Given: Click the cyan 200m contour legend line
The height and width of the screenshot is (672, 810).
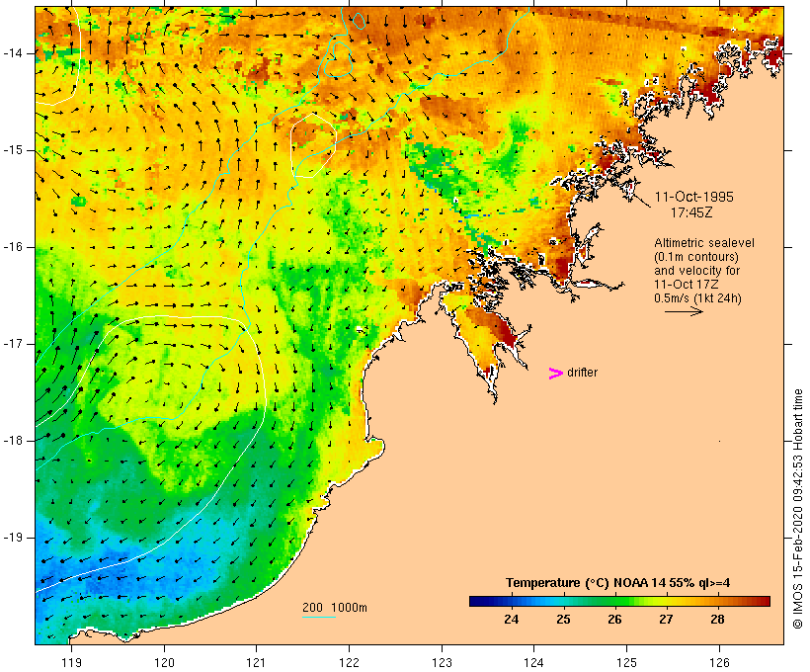Looking at the screenshot, I should [319, 617].
